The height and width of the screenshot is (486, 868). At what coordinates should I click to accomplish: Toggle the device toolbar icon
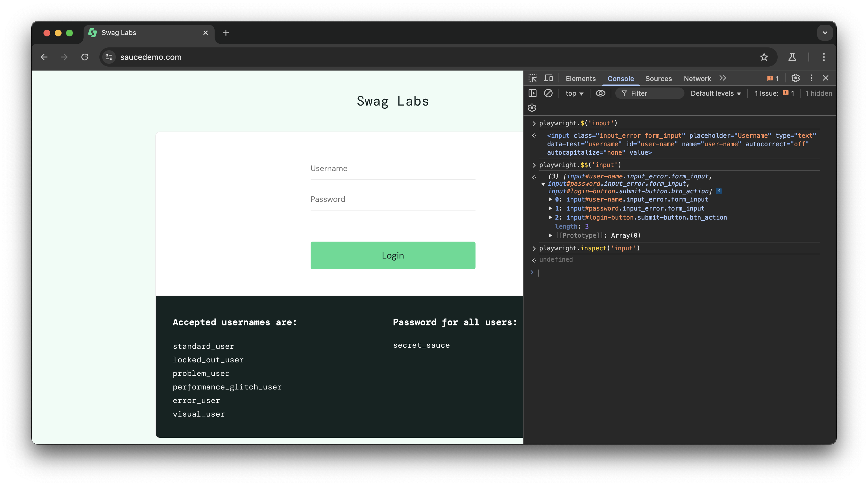coord(549,78)
